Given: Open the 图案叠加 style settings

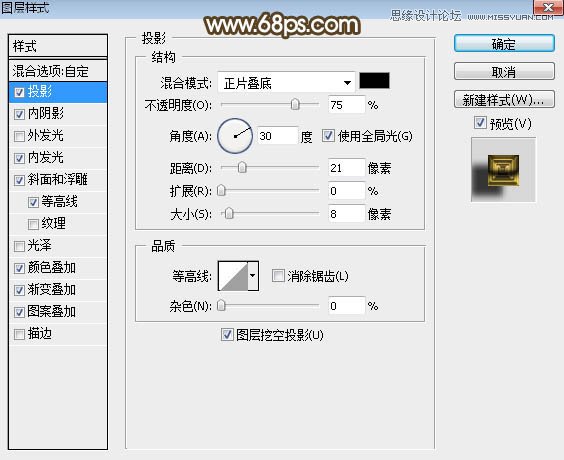Looking at the screenshot, I should (x=52, y=311).
